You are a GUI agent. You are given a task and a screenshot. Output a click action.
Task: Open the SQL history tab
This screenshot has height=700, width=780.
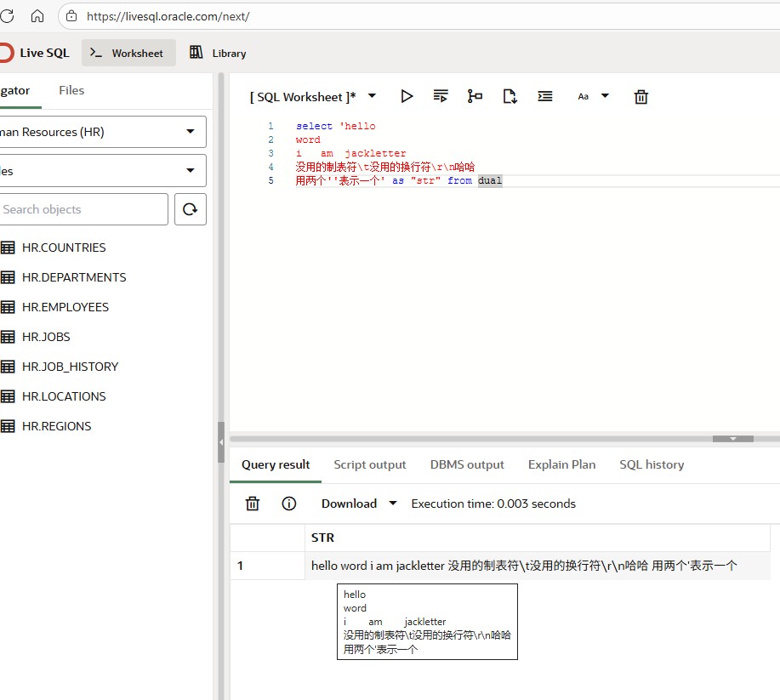coord(652,464)
